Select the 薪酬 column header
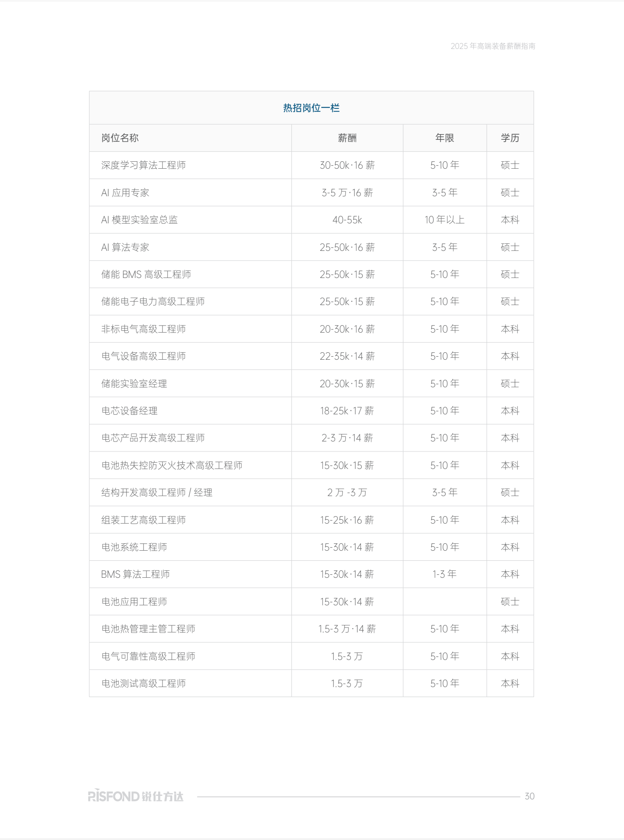The image size is (624, 840). point(347,138)
